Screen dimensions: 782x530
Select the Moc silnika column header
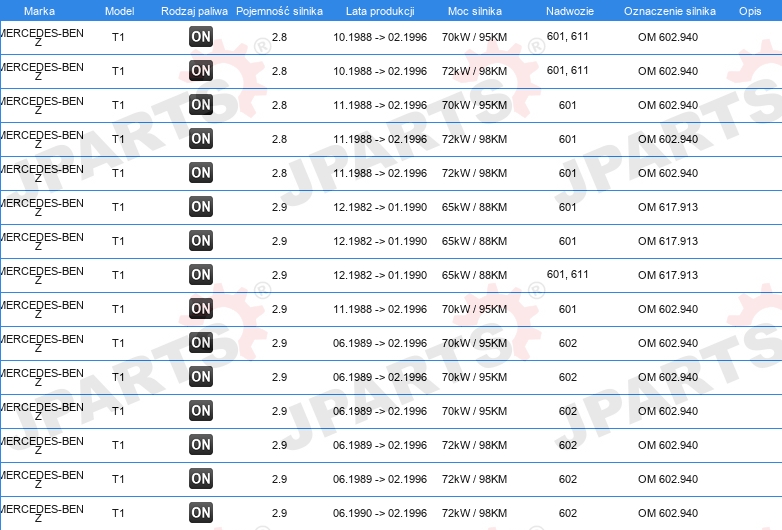point(475,11)
